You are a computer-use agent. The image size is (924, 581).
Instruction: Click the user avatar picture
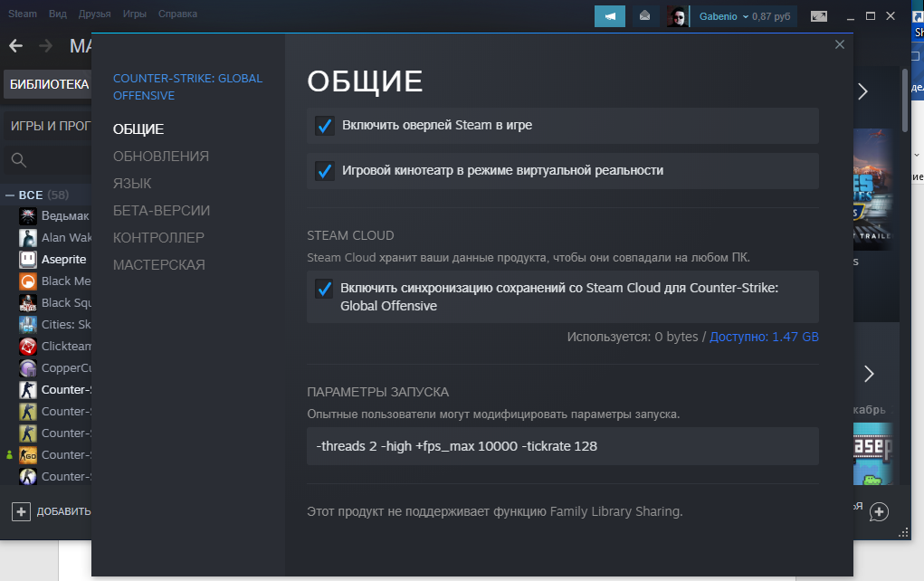677,16
